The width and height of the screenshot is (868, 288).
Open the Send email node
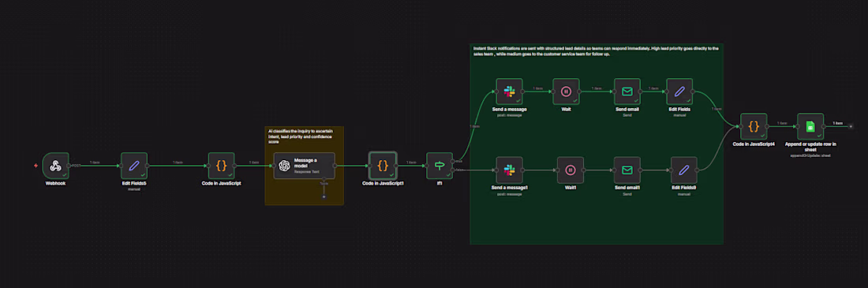point(627,92)
